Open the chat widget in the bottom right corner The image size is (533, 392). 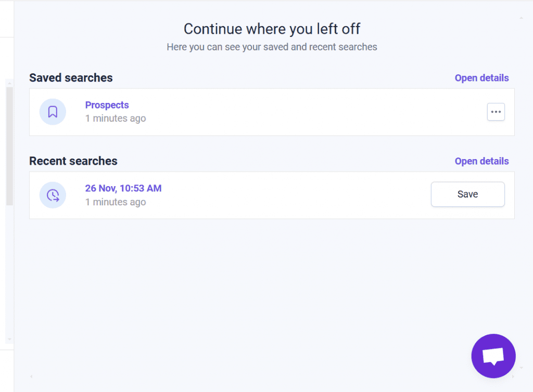tap(493, 356)
